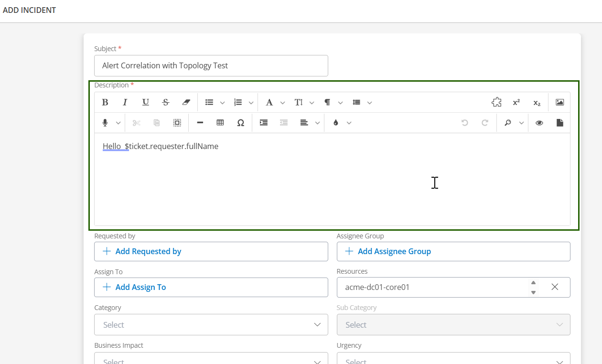Viewport: 602px width, 364px height.
Task: Open the Category dropdown
Action: (x=211, y=324)
